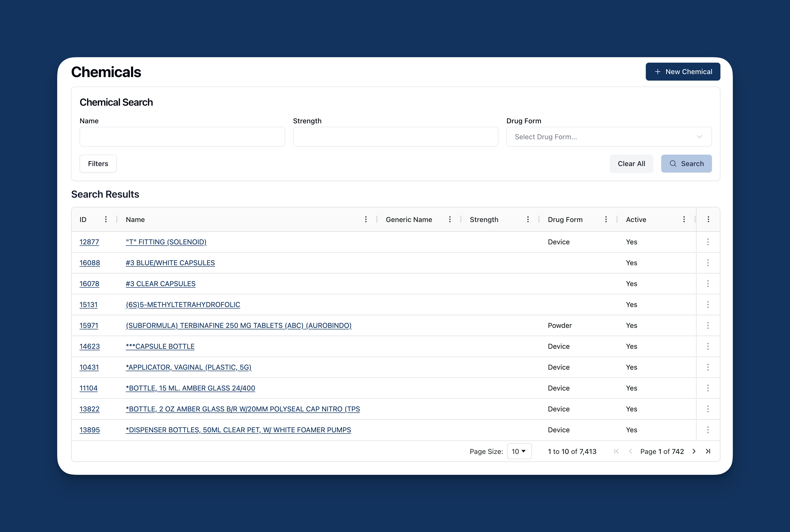Viewport: 790px width, 532px height.
Task: Open the ID column menu icon
Action: (106, 220)
